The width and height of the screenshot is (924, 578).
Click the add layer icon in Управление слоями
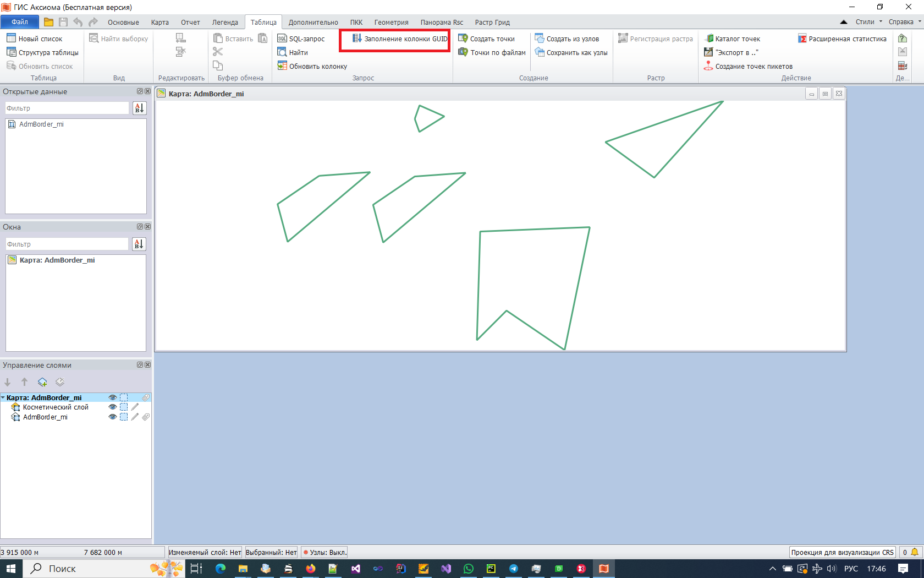tap(42, 382)
